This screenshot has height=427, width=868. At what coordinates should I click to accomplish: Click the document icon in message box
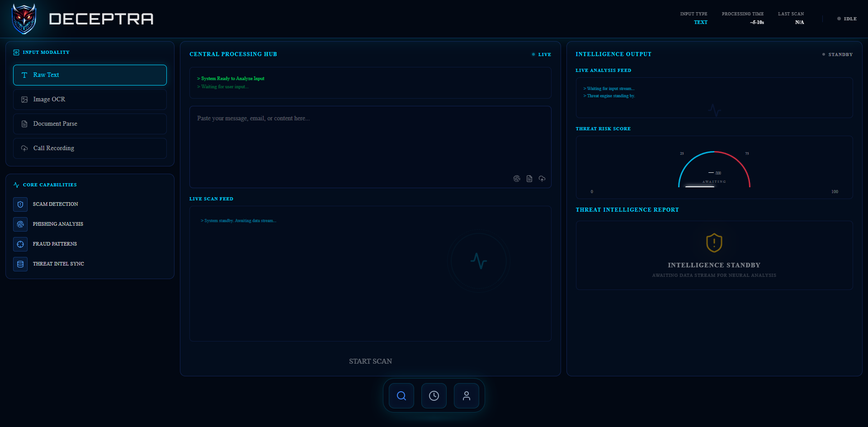529,179
